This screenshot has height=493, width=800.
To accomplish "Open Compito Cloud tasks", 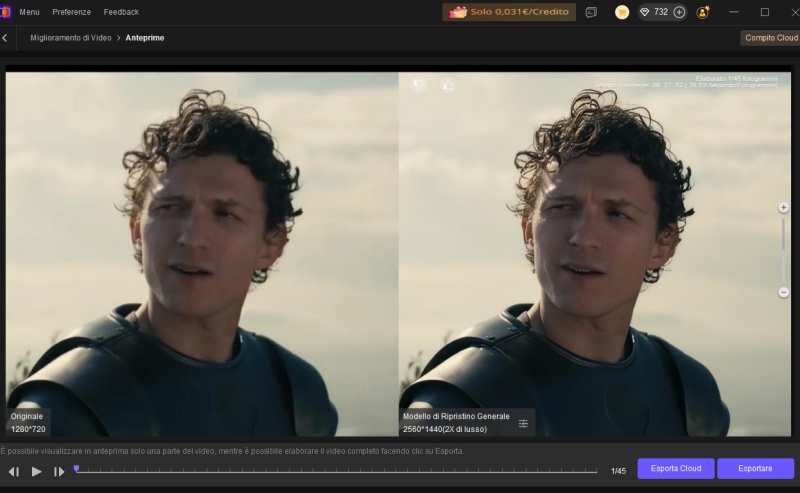I will 771,38.
